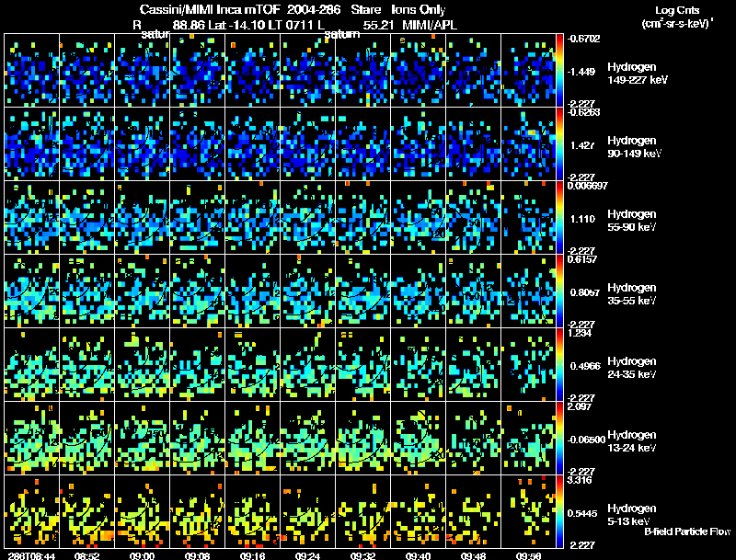Select the 09:56 panel in the 5-13 keV row
Screen dimensions: 736x560
(x=528, y=511)
